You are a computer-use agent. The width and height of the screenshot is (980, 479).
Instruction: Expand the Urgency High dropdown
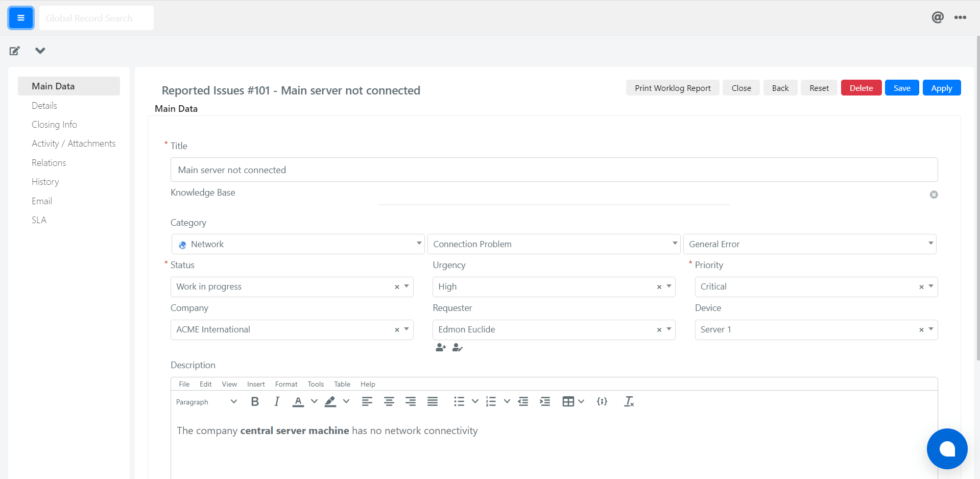coord(669,286)
